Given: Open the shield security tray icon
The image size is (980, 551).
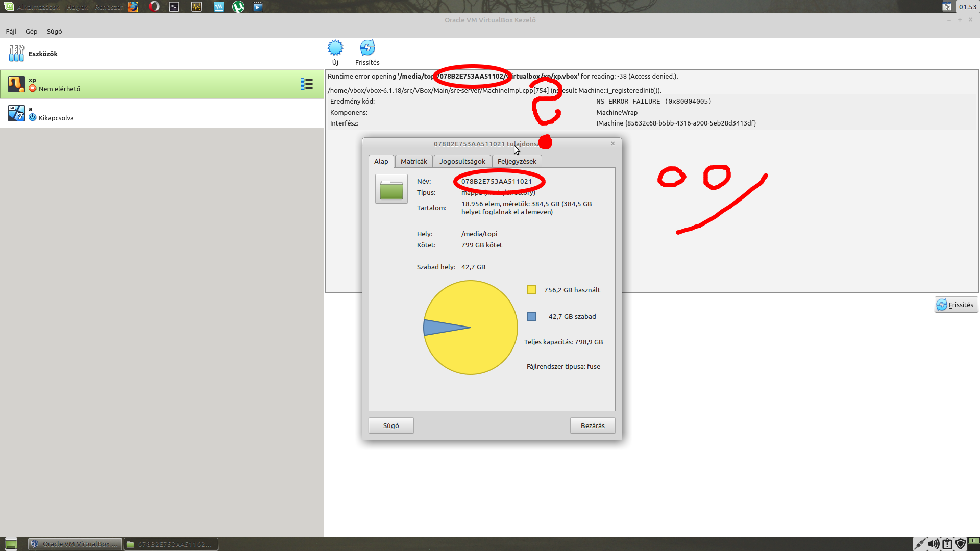Looking at the screenshot, I should tap(961, 544).
